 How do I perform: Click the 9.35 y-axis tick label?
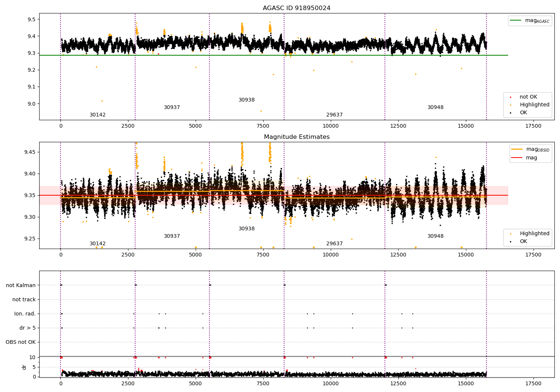[30, 195]
